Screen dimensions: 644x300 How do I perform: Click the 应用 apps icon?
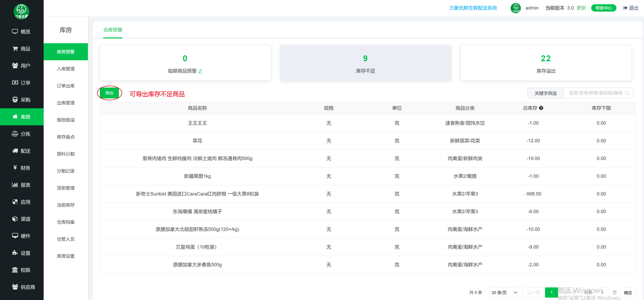pyautogui.click(x=15, y=202)
